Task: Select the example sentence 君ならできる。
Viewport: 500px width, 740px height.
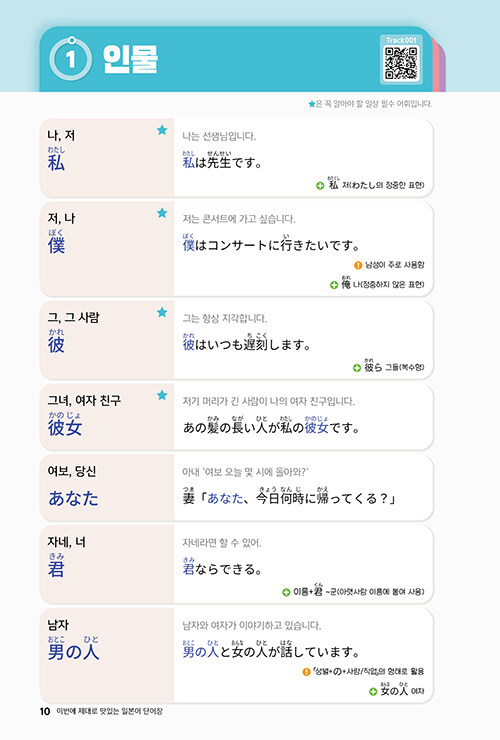Action: (x=222, y=568)
